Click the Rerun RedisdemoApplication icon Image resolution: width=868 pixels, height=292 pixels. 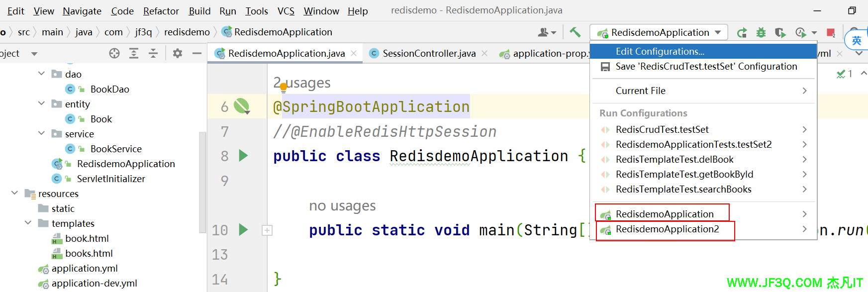742,33
